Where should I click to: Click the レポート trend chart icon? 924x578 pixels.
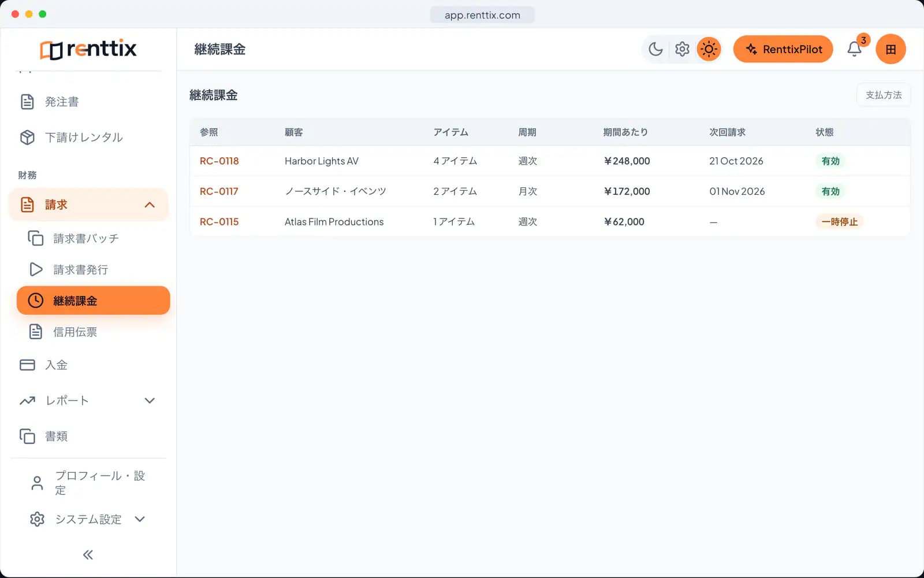pyautogui.click(x=27, y=401)
